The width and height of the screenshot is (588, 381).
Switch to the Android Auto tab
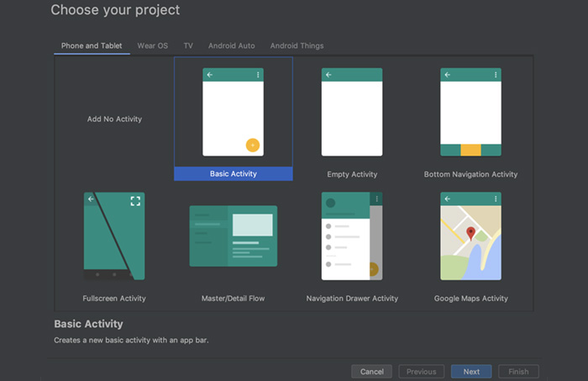pyautogui.click(x=232, y=45)
